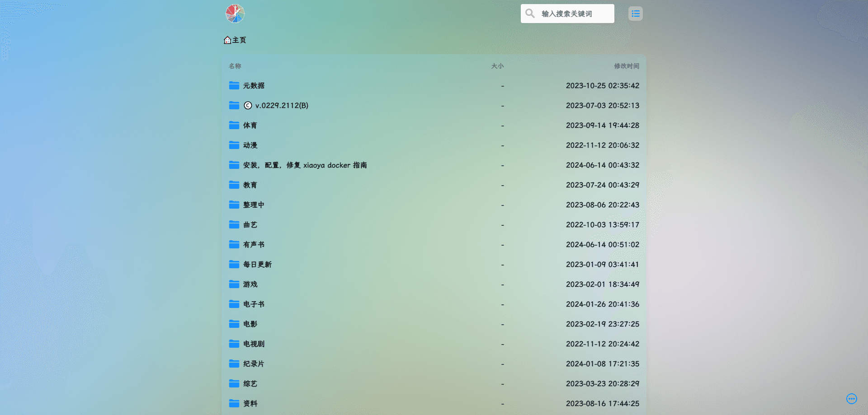This screenshot has width=868, height=415.
Task: Click the folder icon beside 电视剧
Action: coord(234,344)
